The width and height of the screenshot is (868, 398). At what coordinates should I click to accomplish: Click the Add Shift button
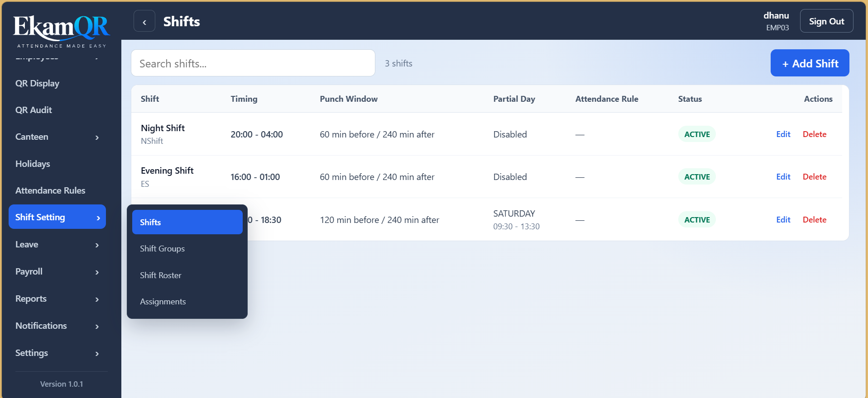[x=810, y=63]
